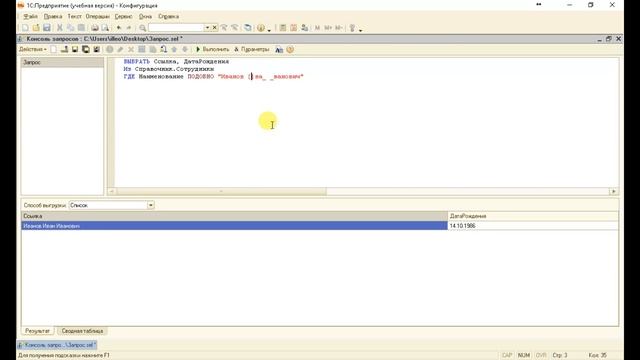Open the Действия dropdown menu

point(33,49)
